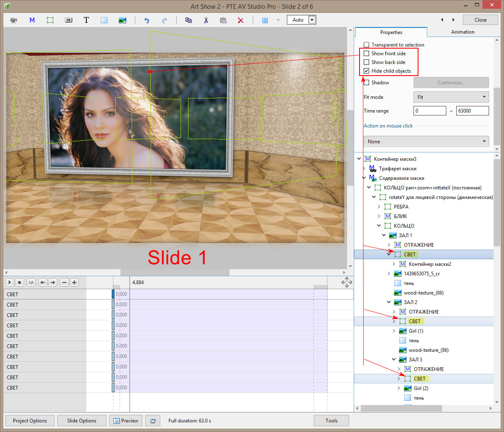Click the Preview button
The height and width of the screenshot is (432, 504).
point(126,421)
